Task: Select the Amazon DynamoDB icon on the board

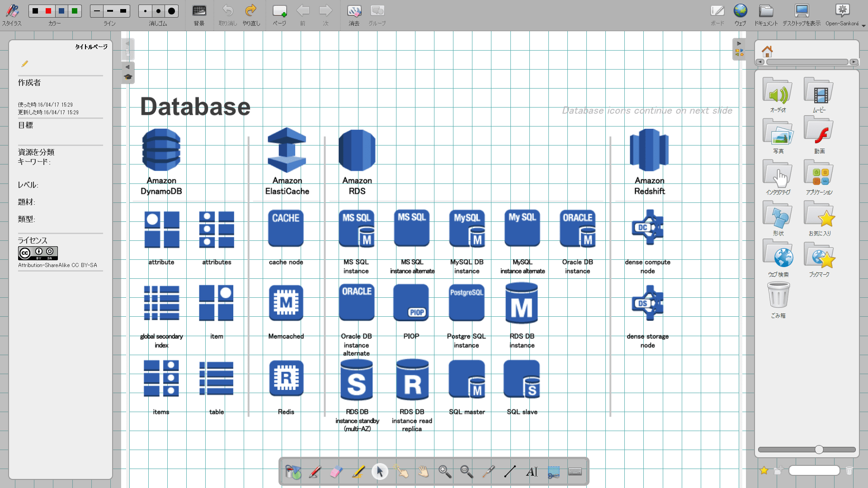Action: pos(161,150)
